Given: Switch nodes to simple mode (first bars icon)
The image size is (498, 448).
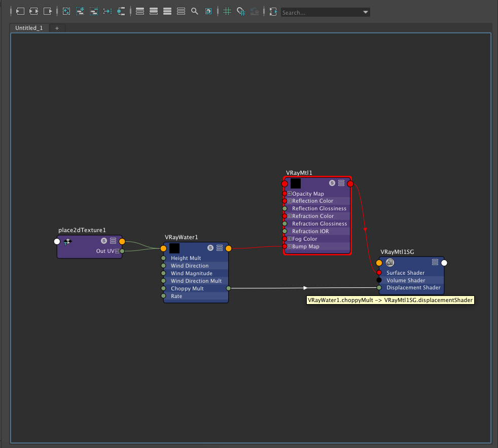Looking at the screenshot, I should (140, 12).
